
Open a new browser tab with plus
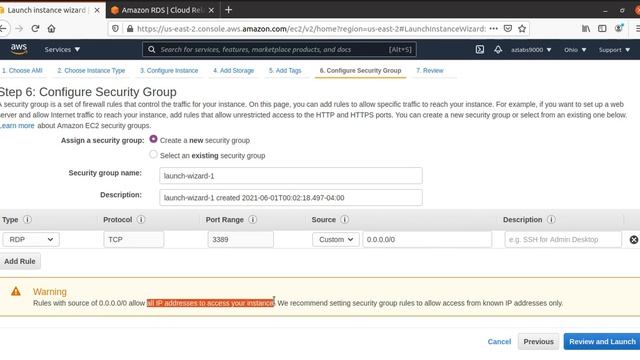point(229,10)
